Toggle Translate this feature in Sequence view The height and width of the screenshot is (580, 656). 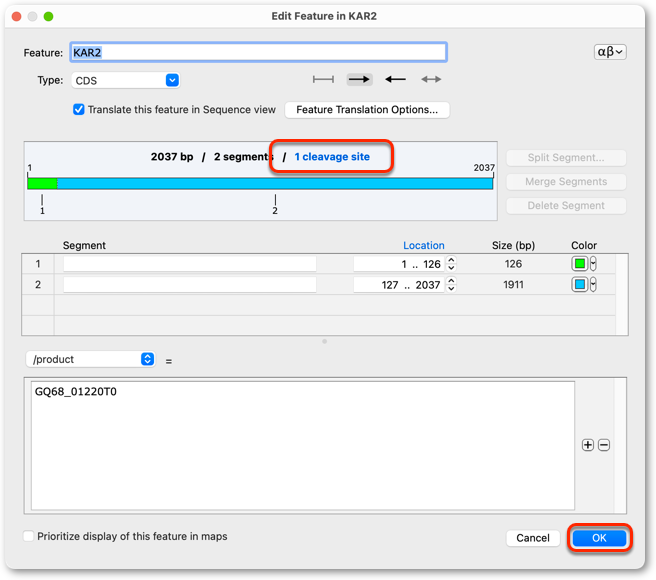(x=79, y=110)
